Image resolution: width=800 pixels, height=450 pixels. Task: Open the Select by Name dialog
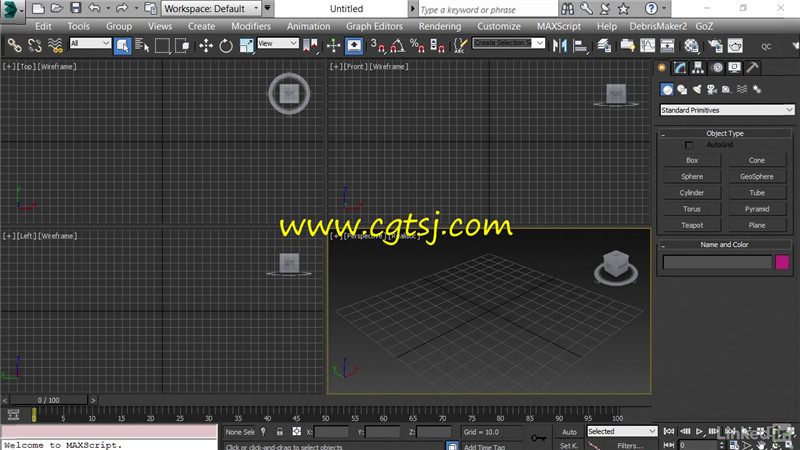(x=142, y=46)
